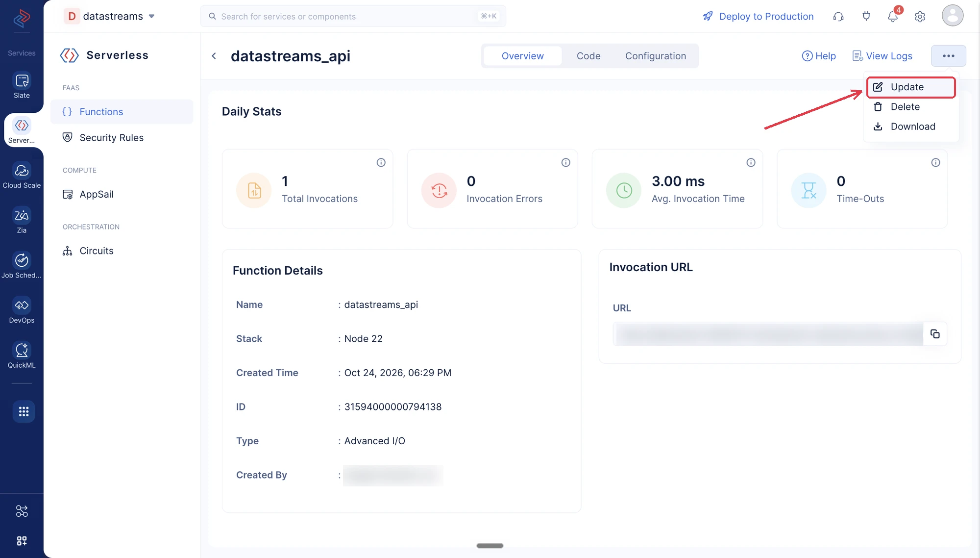Click the Catalyst logo at top left
Screen dimensions: 980x558
[x=22, y=19]
